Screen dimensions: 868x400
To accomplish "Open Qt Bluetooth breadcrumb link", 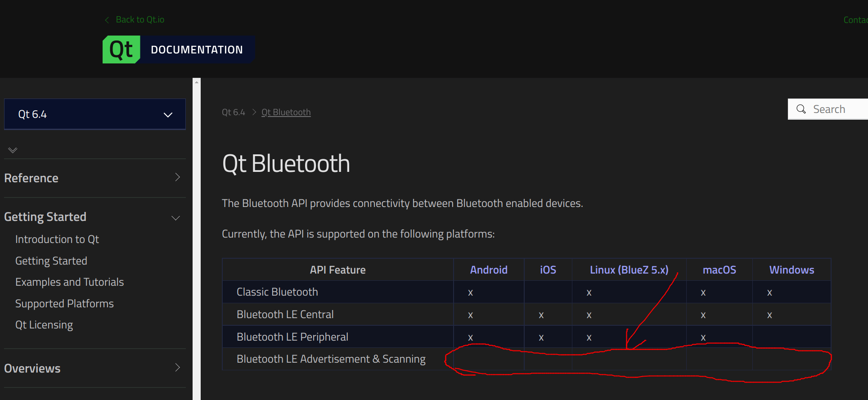I will click(286, 112).
